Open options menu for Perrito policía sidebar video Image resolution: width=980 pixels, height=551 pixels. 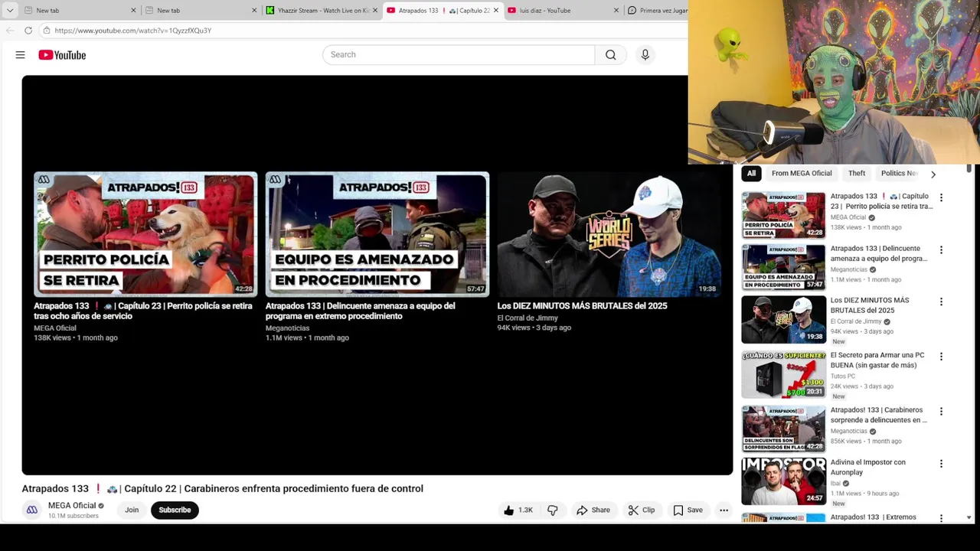(x=941, y=197)
